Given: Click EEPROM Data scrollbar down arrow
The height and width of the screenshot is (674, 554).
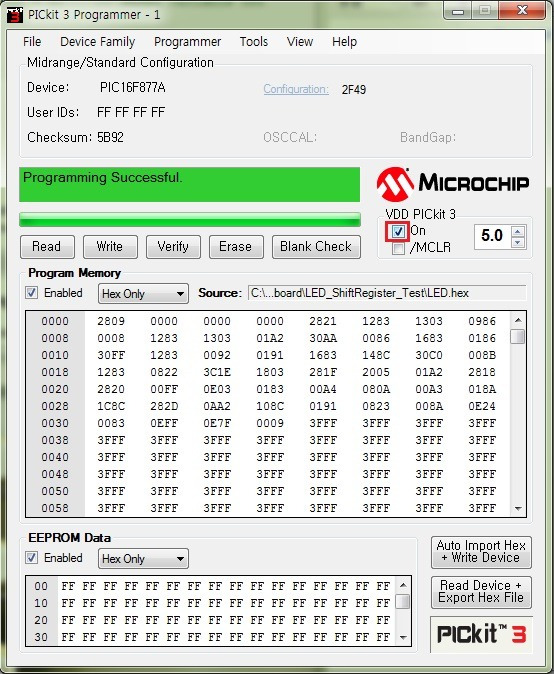Looking at the screenshot, I should [403, 637].
